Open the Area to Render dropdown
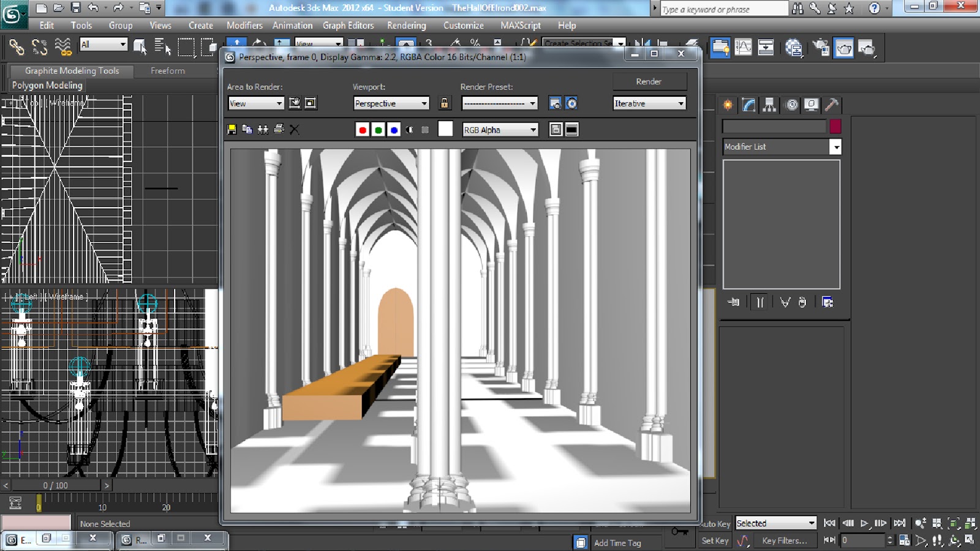980x551 pixels. click(x=255, y=103)
